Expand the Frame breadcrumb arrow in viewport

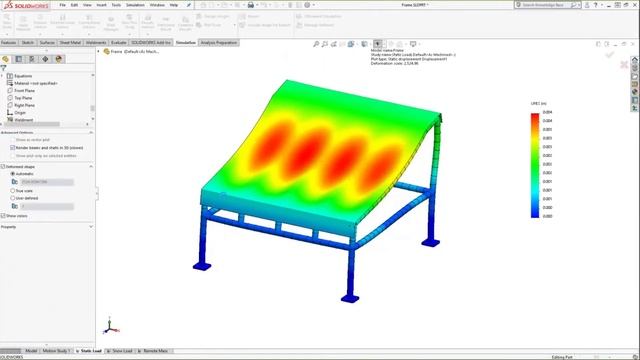98,51
